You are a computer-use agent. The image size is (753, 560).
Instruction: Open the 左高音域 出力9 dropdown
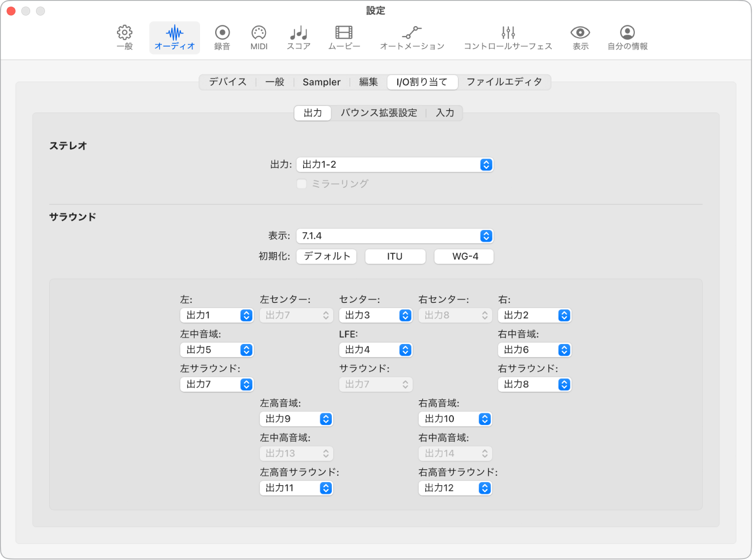pyautogui.click(x=296, y=419)
